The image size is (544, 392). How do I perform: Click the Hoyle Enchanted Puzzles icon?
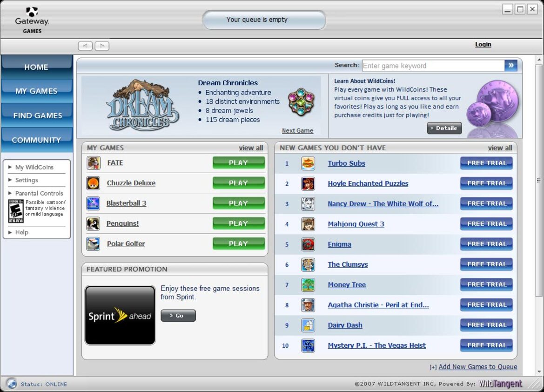[x=308, y=183]
